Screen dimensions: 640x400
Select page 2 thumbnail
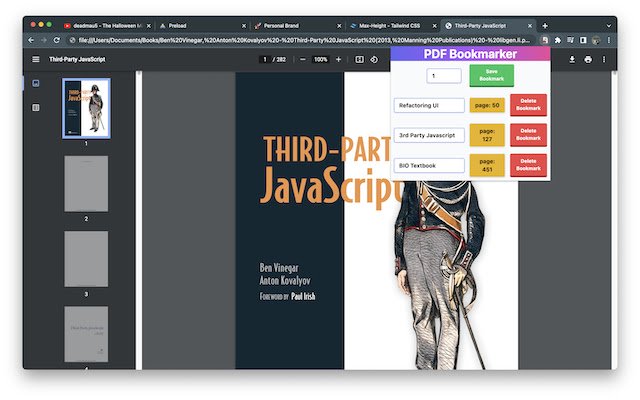tap(86, 184)
